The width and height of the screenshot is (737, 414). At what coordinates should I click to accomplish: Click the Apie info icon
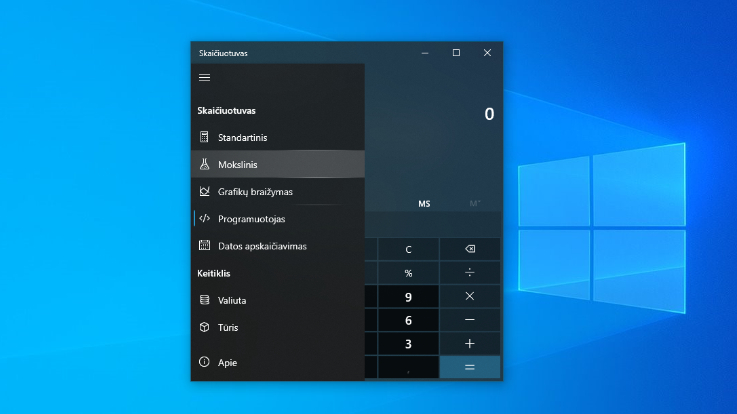[204, 362]
